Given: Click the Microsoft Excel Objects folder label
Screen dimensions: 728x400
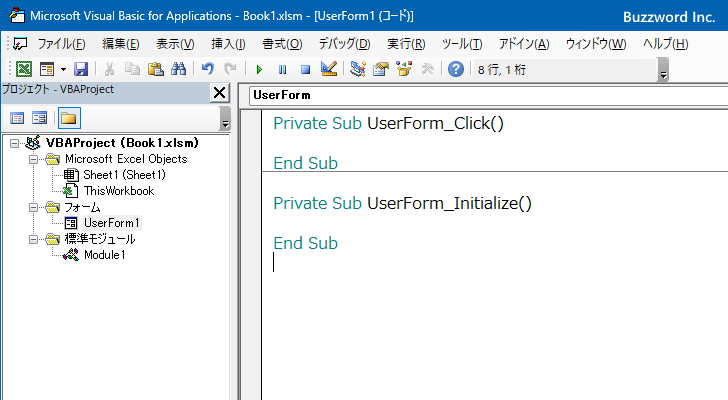Looking at the screenshot, I should [x=126, y=159].
